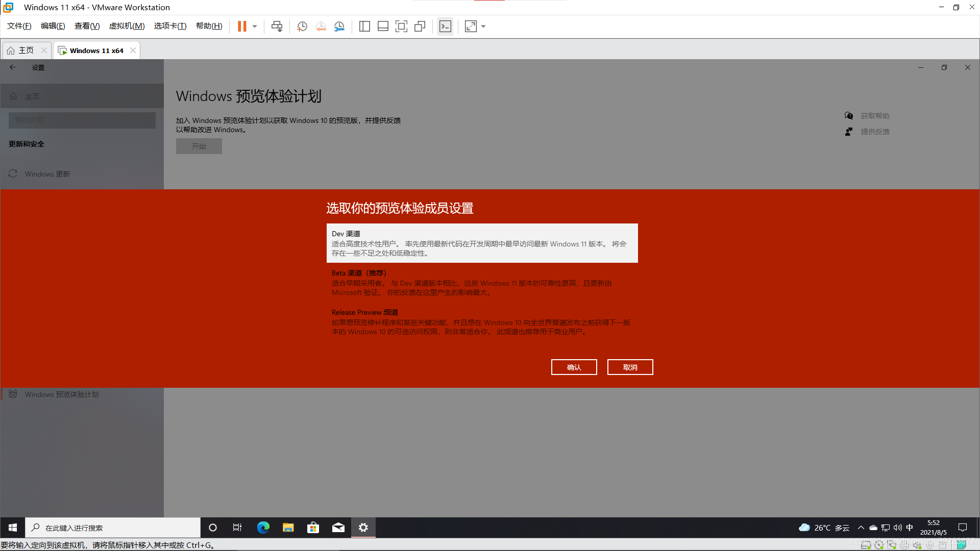Viewport: 980px width, 551px height.
Task: Open Task View on the taskbar
Action: tap(237, 528)
